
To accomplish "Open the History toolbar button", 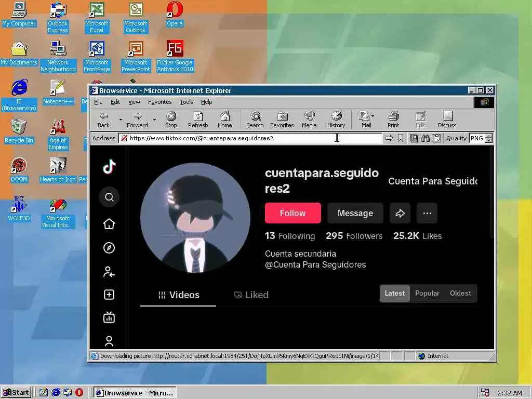I will pos(336,120).
